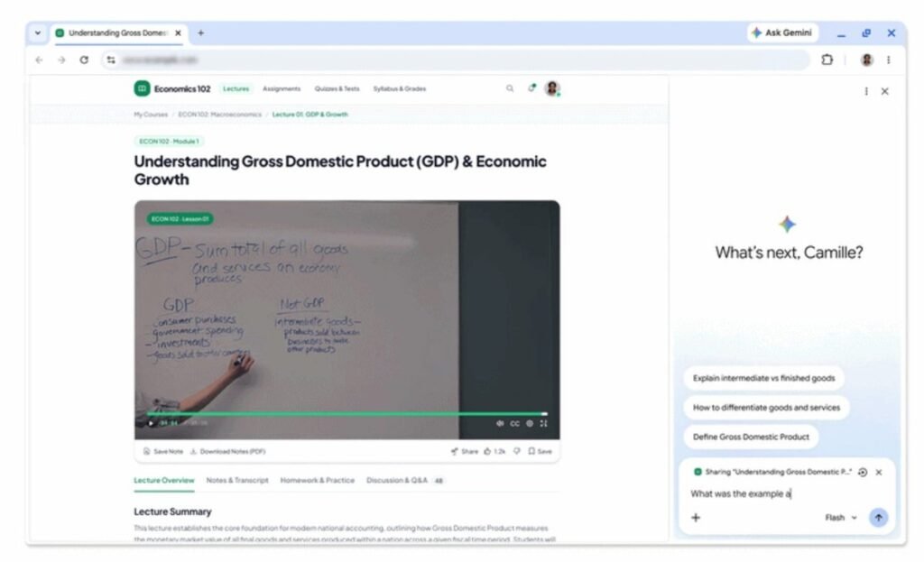
Task: Open the course site user avatar
Action: pos(552,88)
